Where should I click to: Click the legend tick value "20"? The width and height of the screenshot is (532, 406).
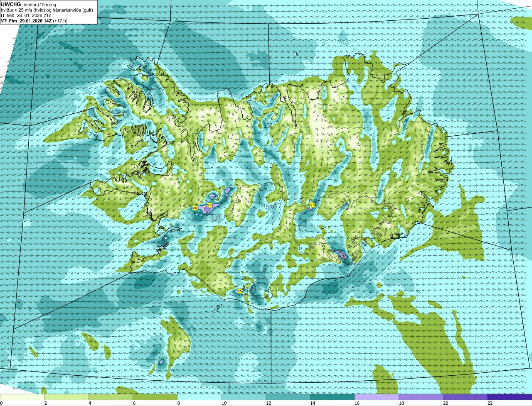pos(446,403)
